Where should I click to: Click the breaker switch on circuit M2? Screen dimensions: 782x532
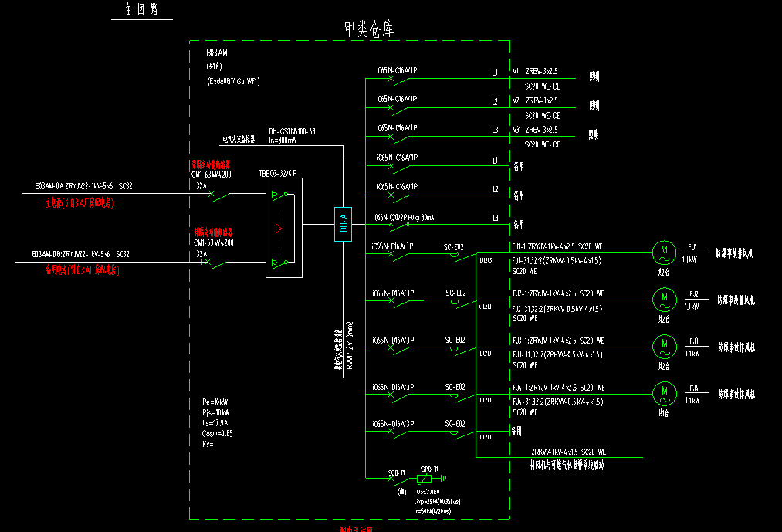399,109
